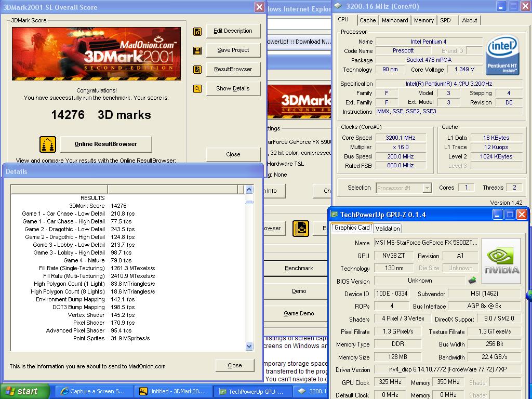The image size is (532, 399).
Task: Click the Level 2 1024 KBytes value
Action: (x=496, y=156)
